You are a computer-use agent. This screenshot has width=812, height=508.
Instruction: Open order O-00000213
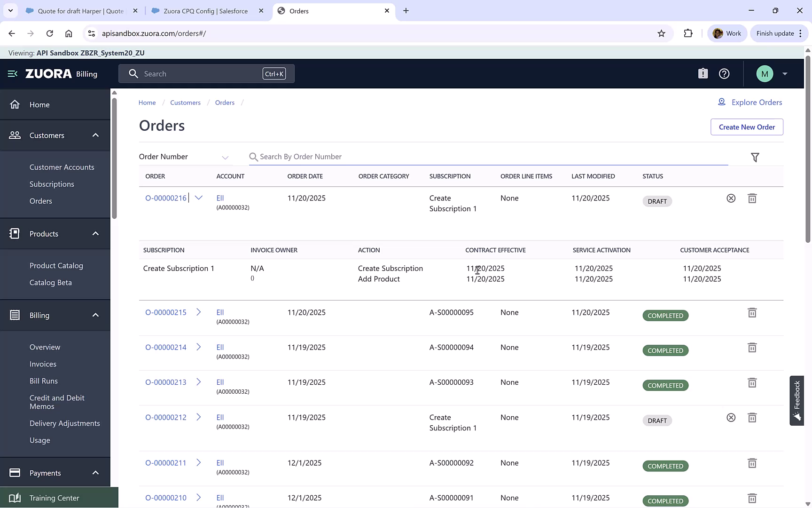click(x=165, y=382)
